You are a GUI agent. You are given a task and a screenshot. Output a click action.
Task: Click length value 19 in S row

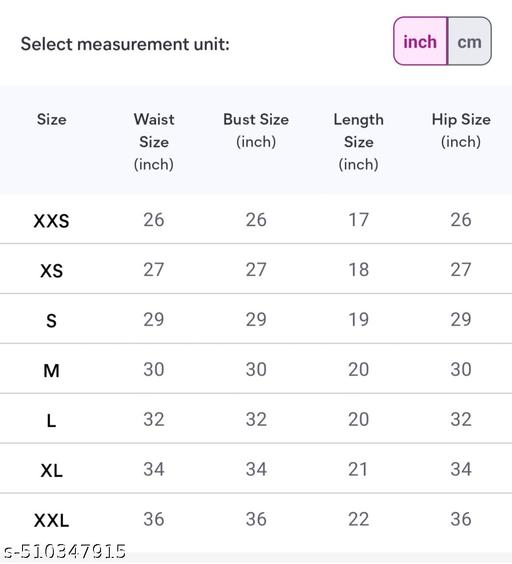[x=358, y=319]
